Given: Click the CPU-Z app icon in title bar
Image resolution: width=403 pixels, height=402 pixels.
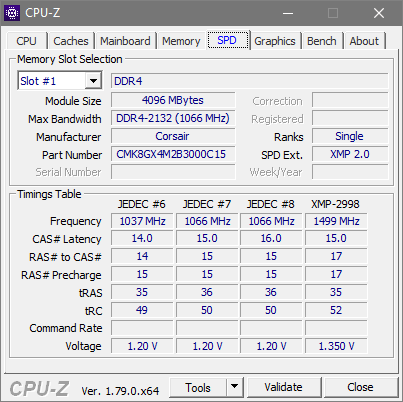Looking at the screenshot, I should click(12, 13).
